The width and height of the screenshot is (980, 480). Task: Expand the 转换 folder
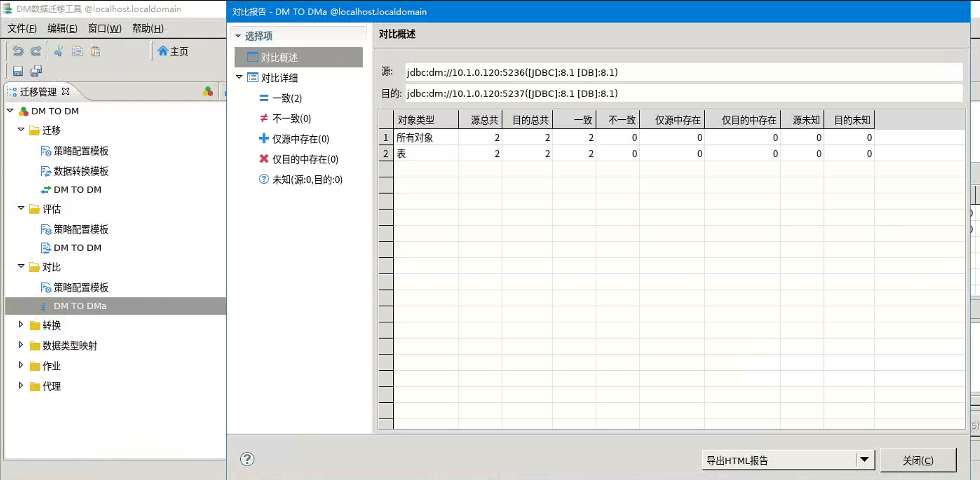21,325
